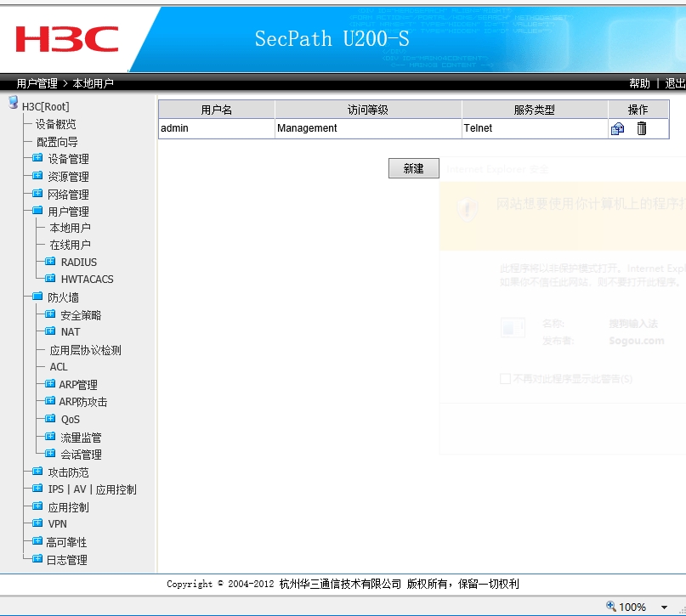Click the HWTACACS tree label
Screen dimensions: 686x616
click(87, 279)
